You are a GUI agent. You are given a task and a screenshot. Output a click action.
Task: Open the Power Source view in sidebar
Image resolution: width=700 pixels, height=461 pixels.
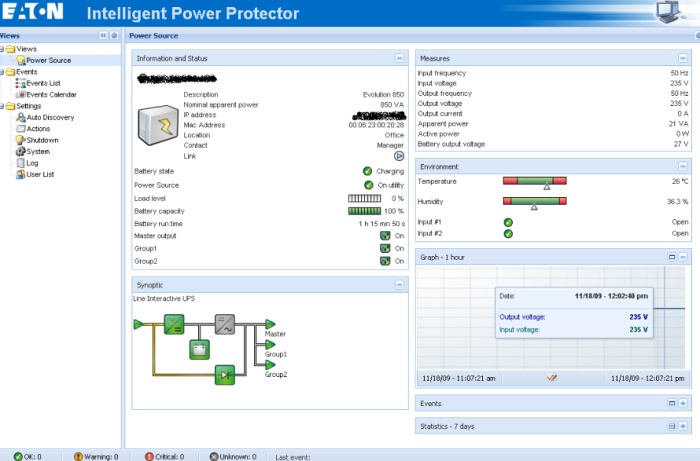[48, 60]
